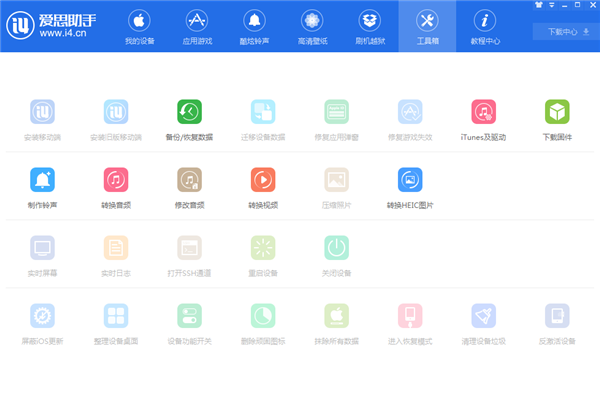Screen dimensions: 600x413
Task: Open 酷炫铃声 ringtones tab
Action: pyautogui.click(x=254, y=27)
